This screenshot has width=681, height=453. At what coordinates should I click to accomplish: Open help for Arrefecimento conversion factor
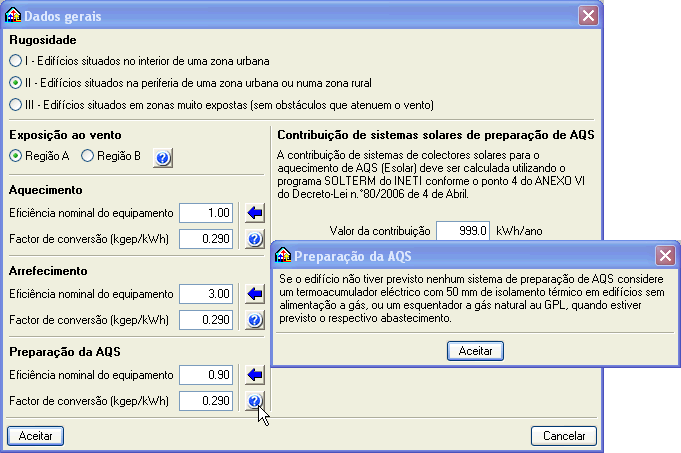254,320
